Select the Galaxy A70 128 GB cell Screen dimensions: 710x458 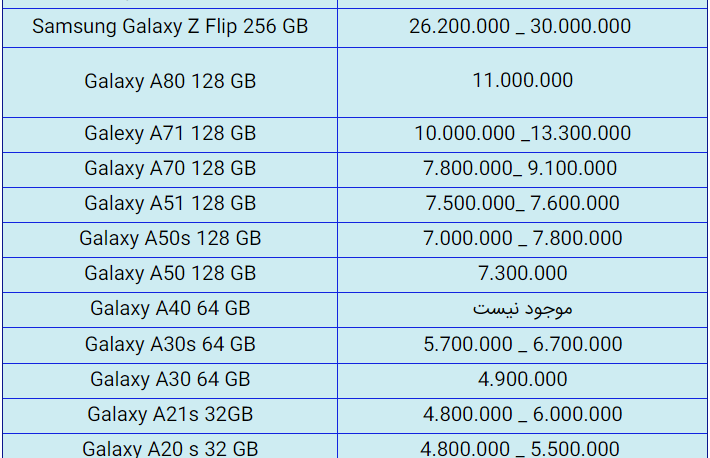170,169
